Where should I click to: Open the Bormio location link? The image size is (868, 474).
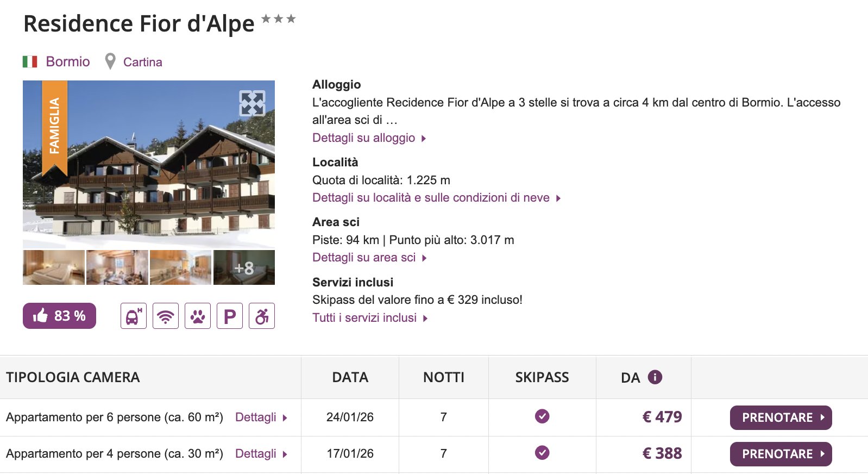(67, 61)
